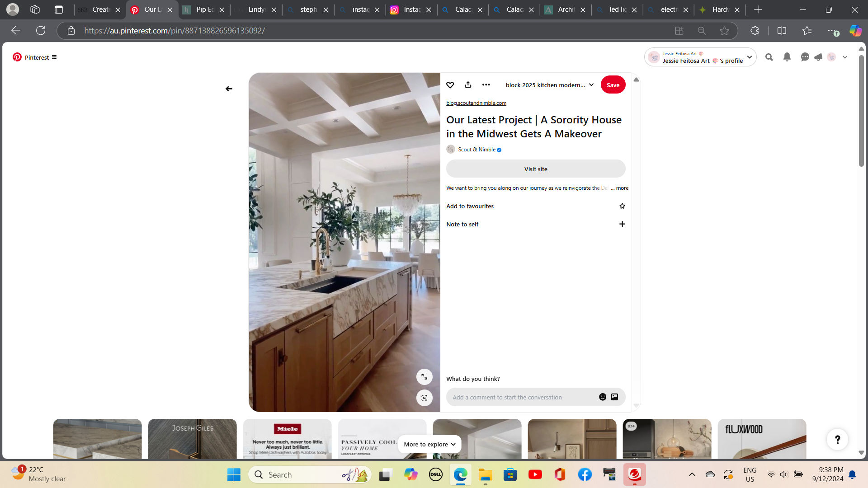The image size is (868, 488).
Task: Expand the More to explore chevron
Action: pos(453,444)
